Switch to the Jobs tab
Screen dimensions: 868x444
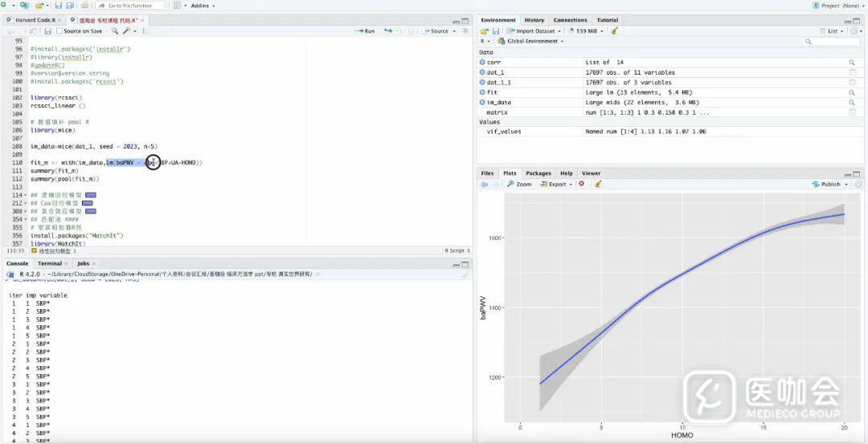point(83,263)
